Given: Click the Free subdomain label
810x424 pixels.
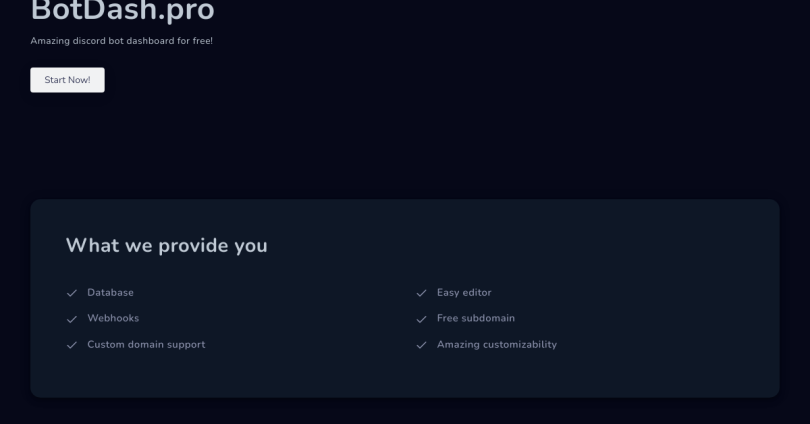Looking at the screenshot, I should click(476, 319).
